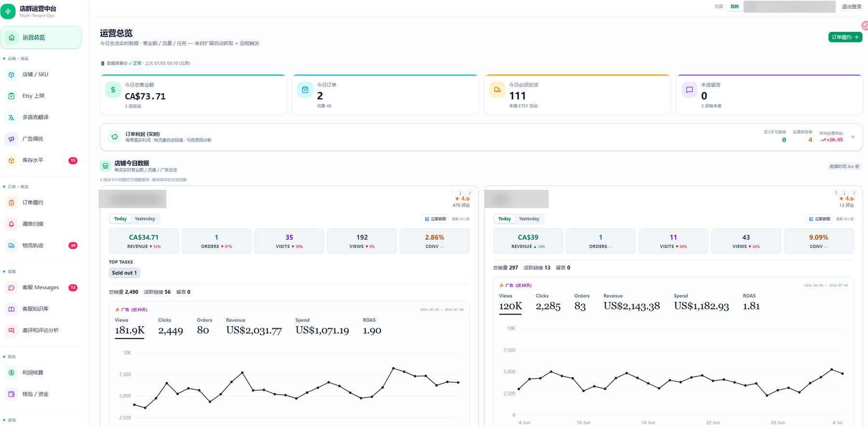Open the 店铺 / SKU menu item
This screenshot has width=868, height=427.
41,75
